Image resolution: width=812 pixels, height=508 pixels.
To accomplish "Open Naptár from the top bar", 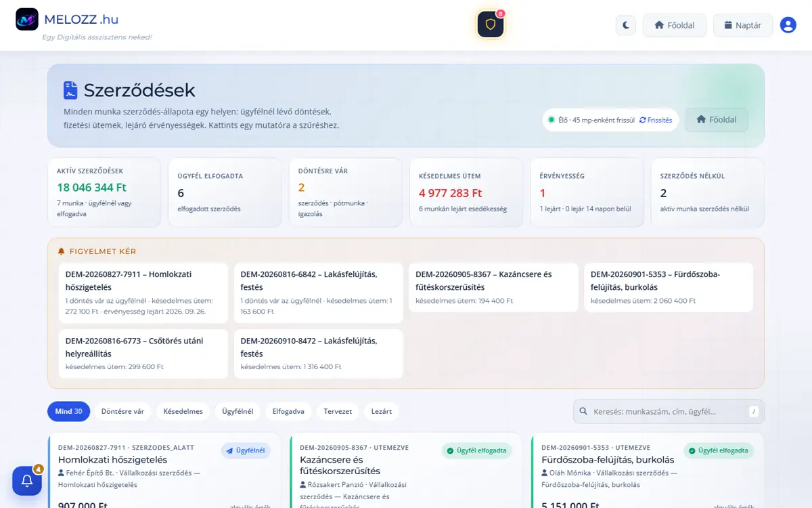I will click(743, 25).
